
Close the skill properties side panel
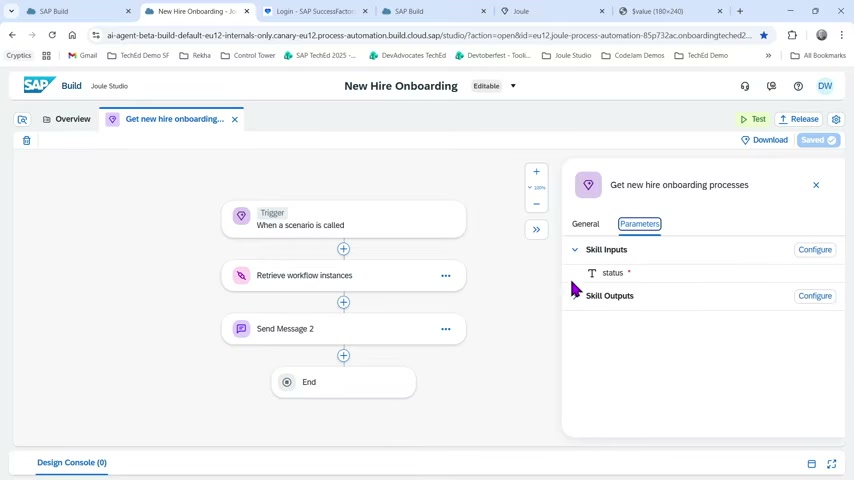coord(816,185)
